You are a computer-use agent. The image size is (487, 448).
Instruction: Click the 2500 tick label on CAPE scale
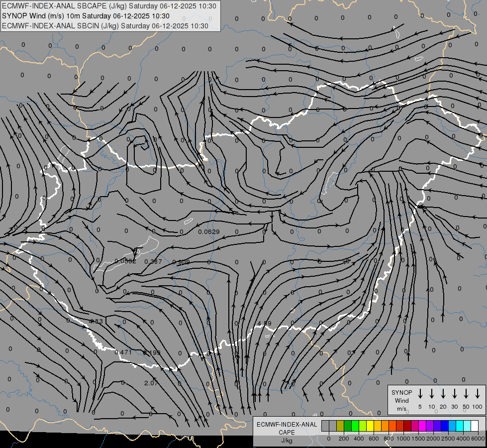[x=448, y=439]
